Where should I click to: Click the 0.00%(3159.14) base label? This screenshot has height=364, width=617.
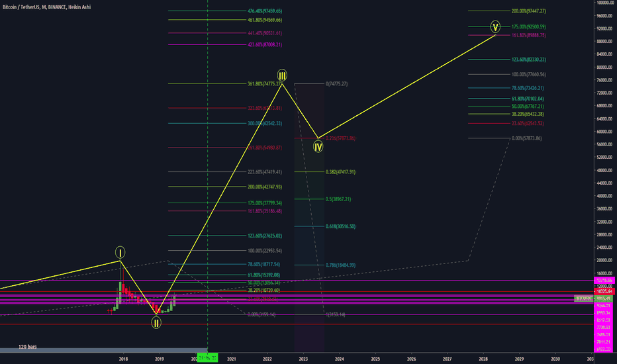pyautogui.click(x=261, y=315)
